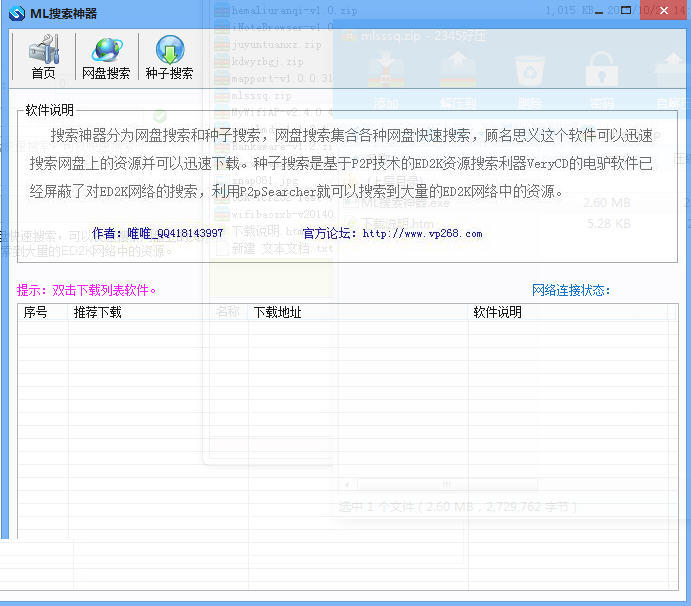The height and width of the screenshot is (606, 691).
Task: Click the 序号 column header
Action: 36,313
